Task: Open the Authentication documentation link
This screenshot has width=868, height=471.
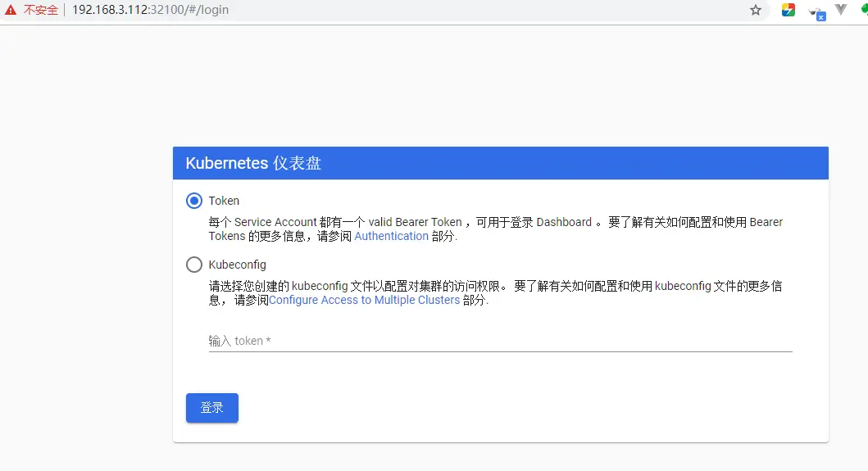Action: (x=391, y=237)
